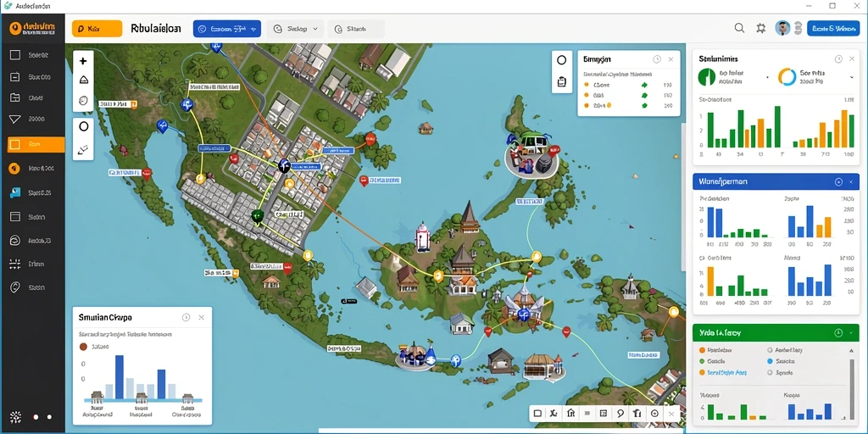Click the user profile avatar
This screenshot has width=868, height=434.
click(782, 28)
